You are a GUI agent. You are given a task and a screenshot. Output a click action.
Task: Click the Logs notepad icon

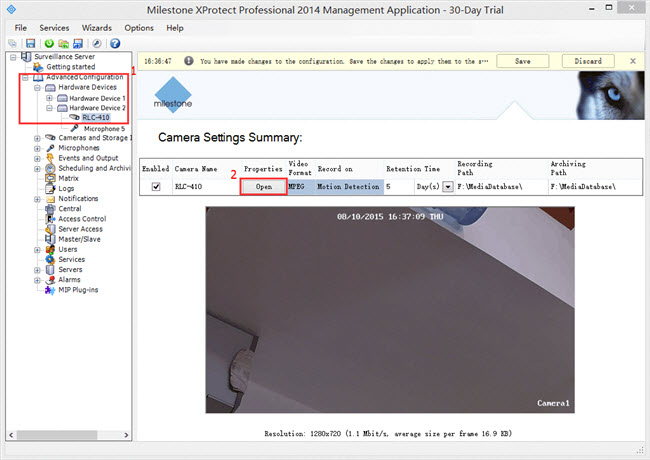tap(50, 189)
